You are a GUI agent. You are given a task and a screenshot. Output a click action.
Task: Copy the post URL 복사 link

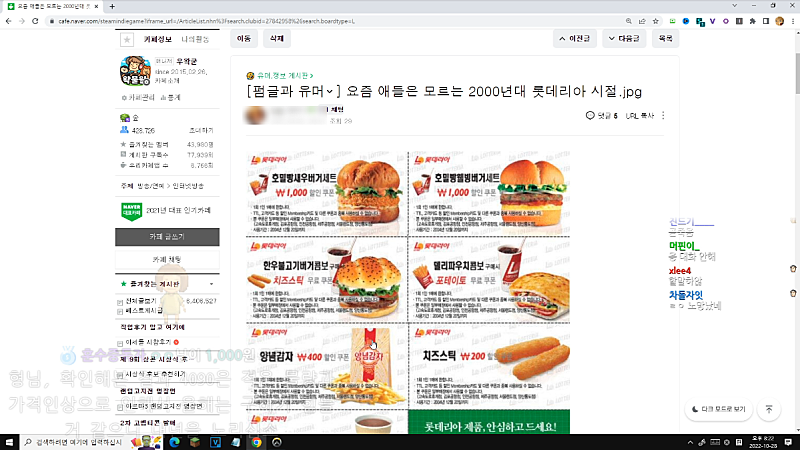pyautogui.click(x=639, y=116)
